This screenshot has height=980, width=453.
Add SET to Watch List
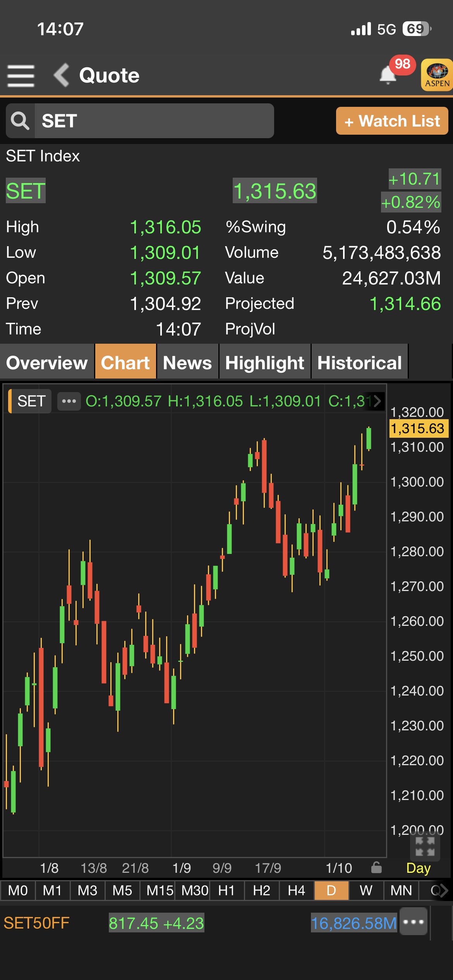pyautogui.click(x=392, y=121)
